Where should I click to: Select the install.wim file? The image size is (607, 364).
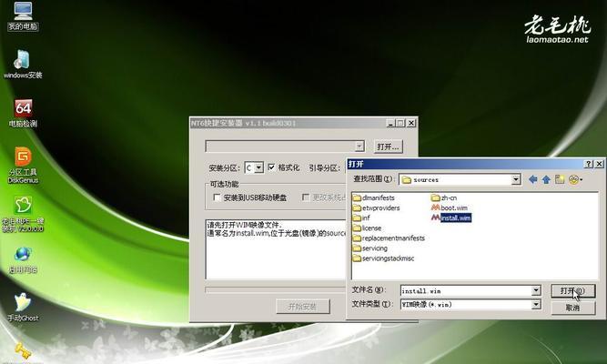[455, 218]
